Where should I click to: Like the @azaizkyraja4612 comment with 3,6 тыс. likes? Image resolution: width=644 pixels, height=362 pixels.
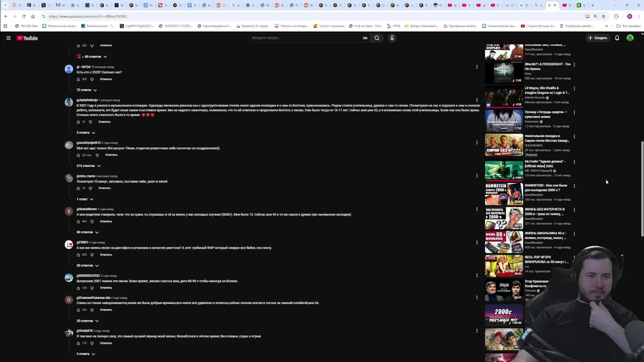pos(78,155)
